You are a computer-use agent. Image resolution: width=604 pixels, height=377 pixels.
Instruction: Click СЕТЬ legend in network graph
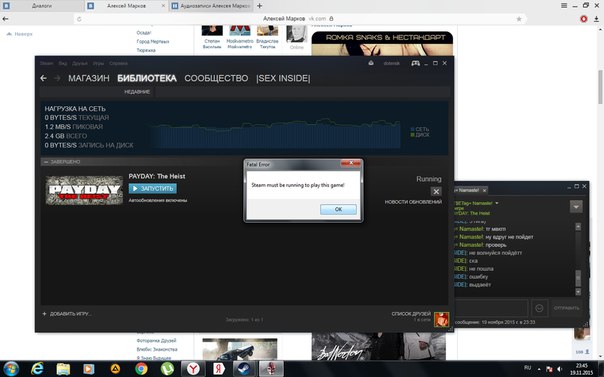click(419, 129)
